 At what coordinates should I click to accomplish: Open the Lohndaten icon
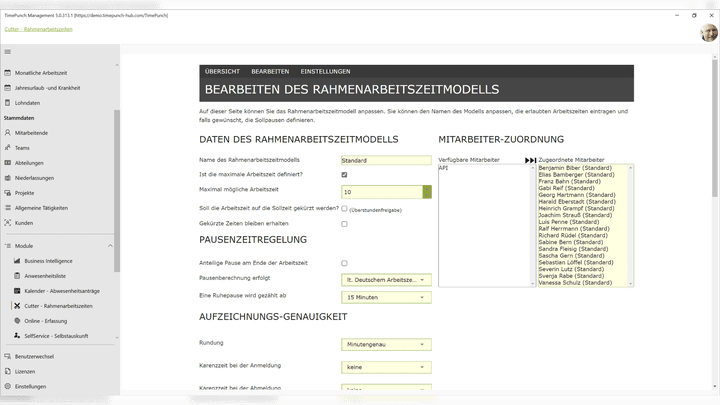point(7,103)
